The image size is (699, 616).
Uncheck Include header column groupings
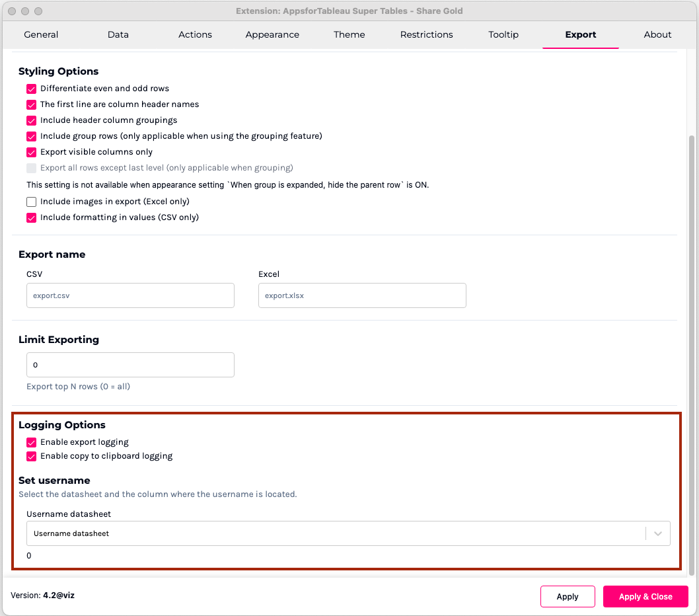31,120
